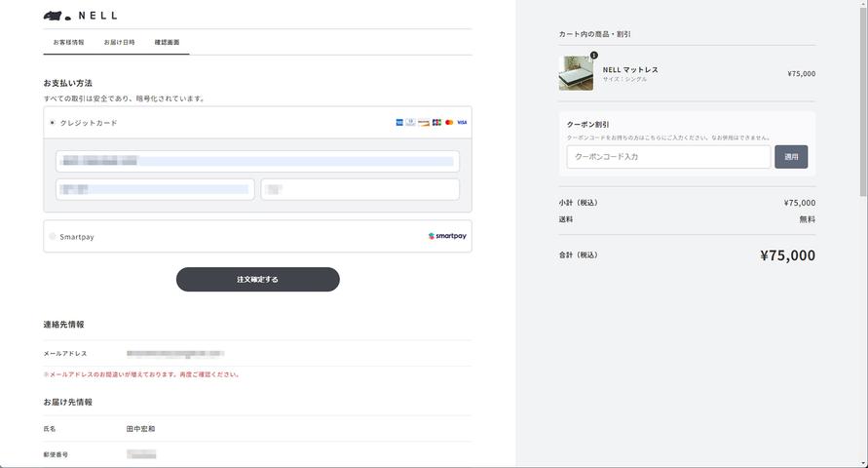Viewport: 868px width, 468px height.
Task: Click the お届け先情報 heading
Action: [x=67, y=402]
